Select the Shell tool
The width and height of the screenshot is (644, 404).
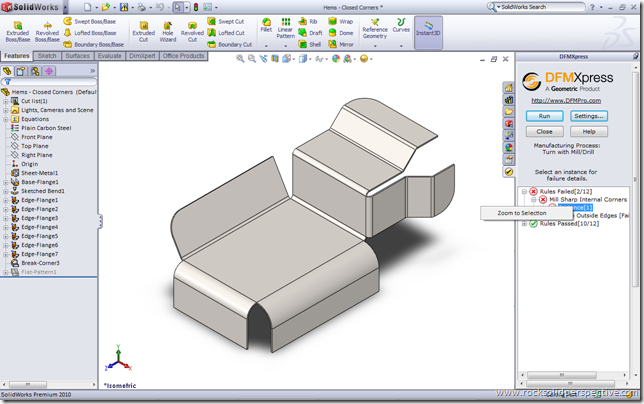[x=310, y=44]
